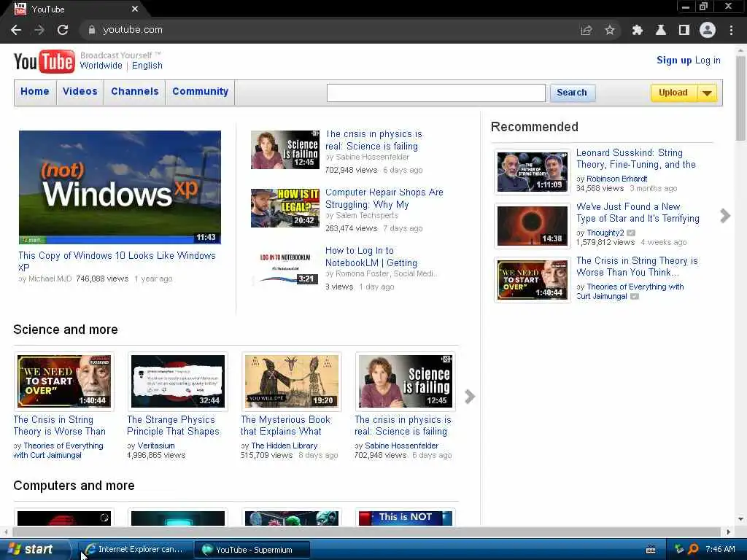Open the Community tab
747x560 pixels.
(200, 91)
